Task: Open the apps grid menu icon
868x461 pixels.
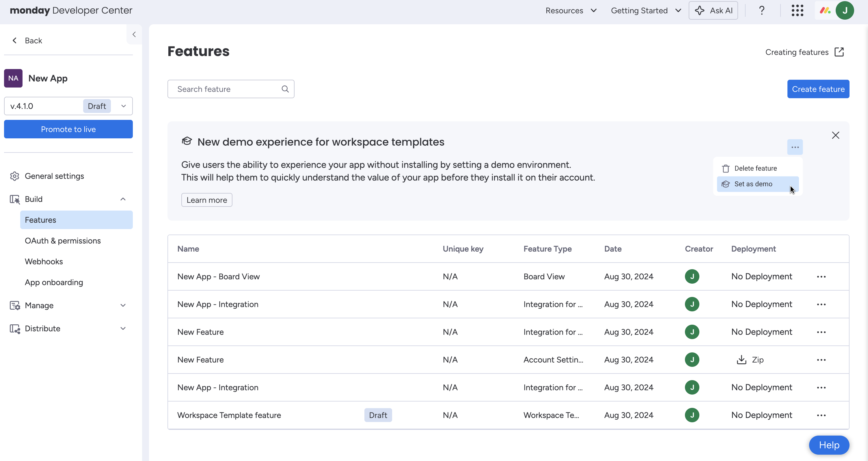Action: click(x=797, y=10)
